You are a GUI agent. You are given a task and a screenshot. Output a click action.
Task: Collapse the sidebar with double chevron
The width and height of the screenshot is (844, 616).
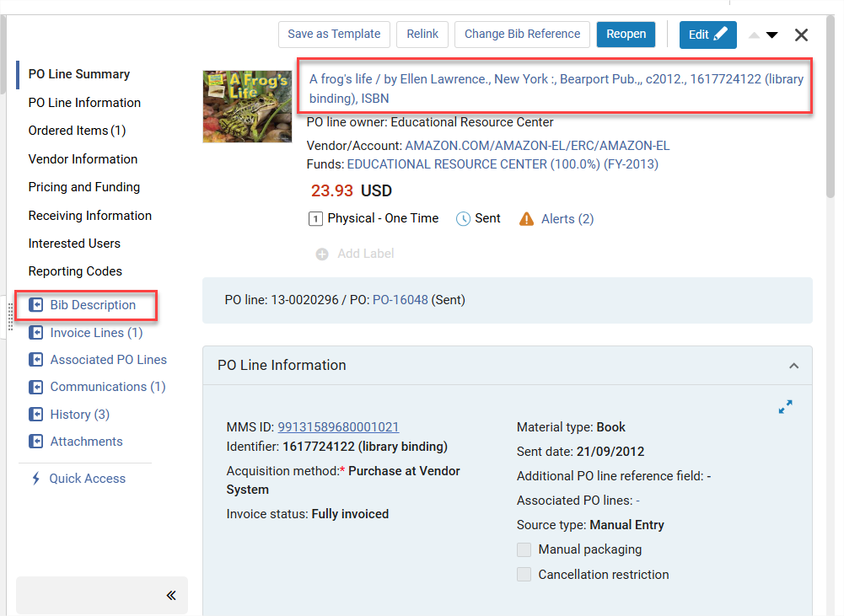pyautogui.click(x=171, y=596)
